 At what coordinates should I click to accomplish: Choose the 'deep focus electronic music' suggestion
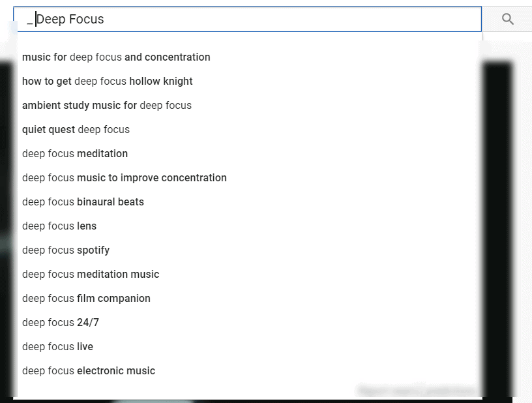(89, 371)
